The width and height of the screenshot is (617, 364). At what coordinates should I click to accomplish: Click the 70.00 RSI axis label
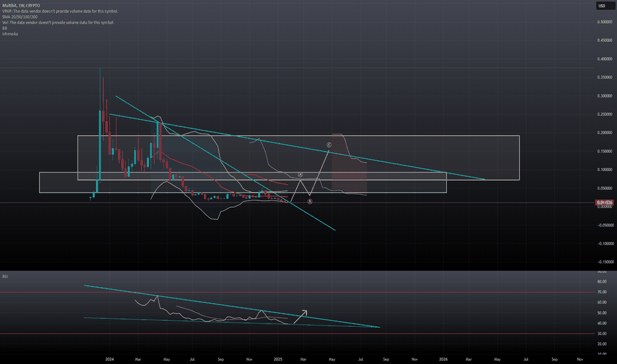pos(602,292)
